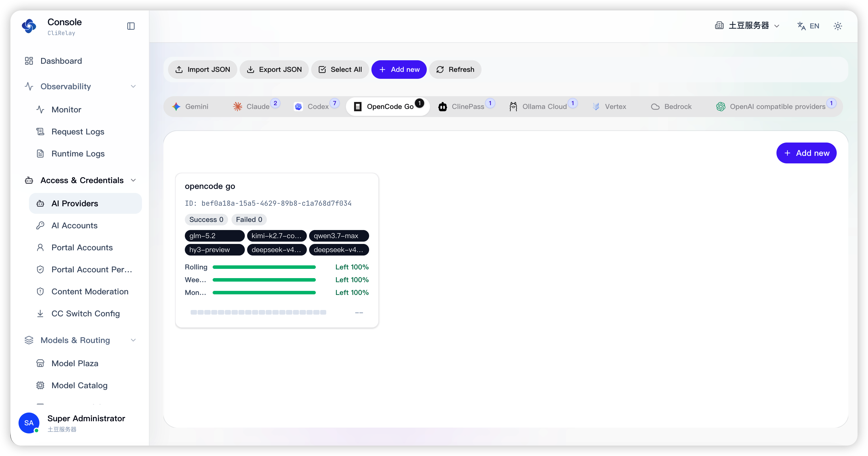Open Content Moderation shield icon

point(40,291)
